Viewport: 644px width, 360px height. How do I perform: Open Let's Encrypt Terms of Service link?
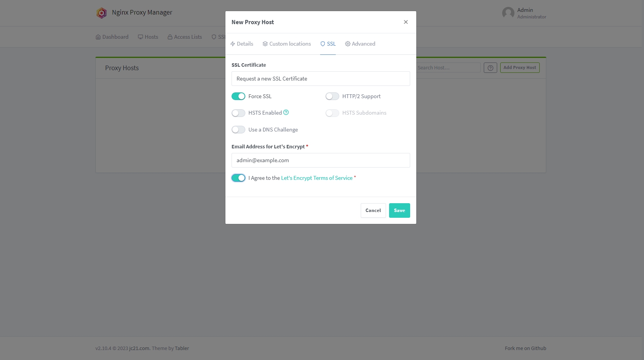[x=317, y=178]
